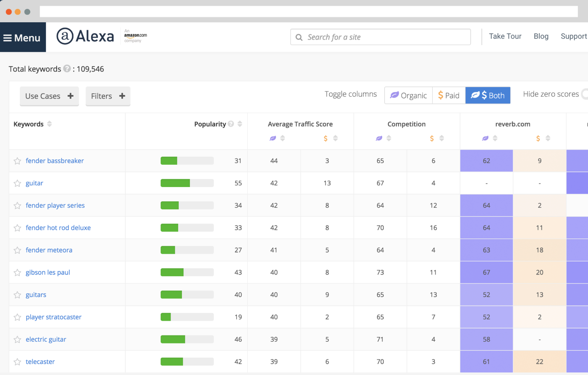This screenshot has width=588, height=375.
Task: Open the fender hot rod deluxe link
Action: (x=58, y=228)
